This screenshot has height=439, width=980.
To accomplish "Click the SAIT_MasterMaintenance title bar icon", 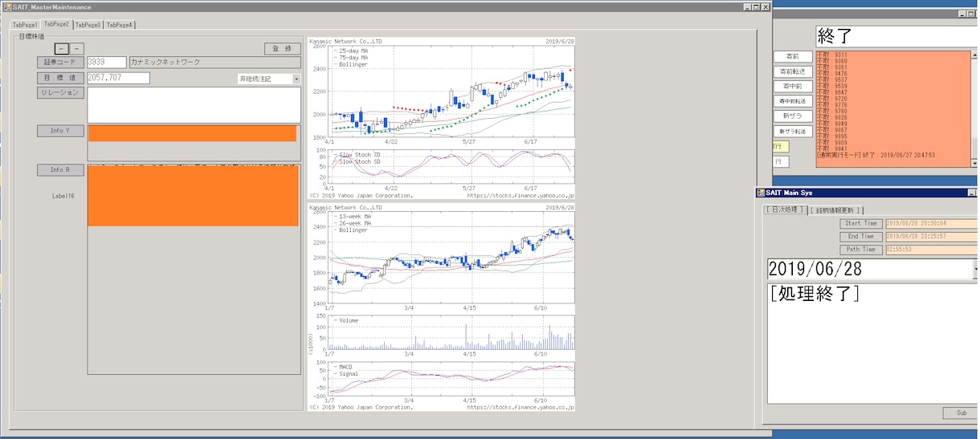I will pos(6,6).
